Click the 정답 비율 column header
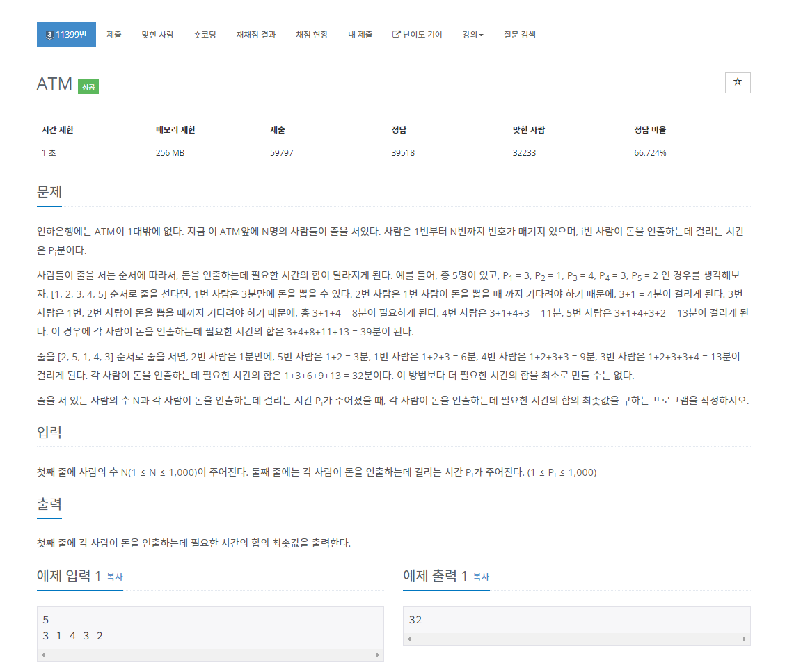 click(x=651, y=129)
